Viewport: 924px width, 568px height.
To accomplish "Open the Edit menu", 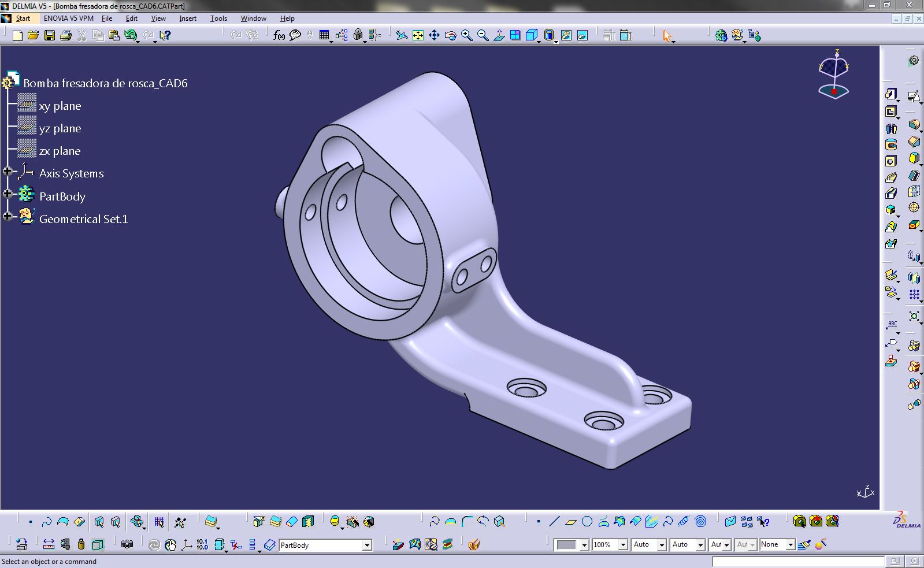I will 132,18.
